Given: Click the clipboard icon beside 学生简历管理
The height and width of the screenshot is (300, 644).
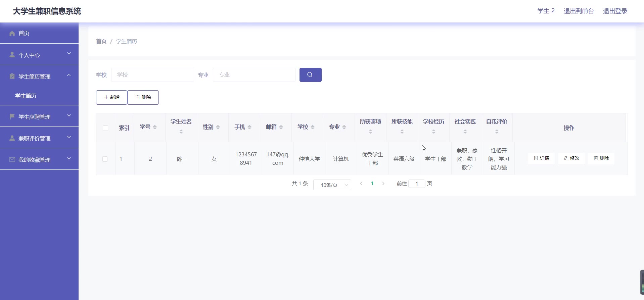Looking at the screenshot, I should 12,76.
